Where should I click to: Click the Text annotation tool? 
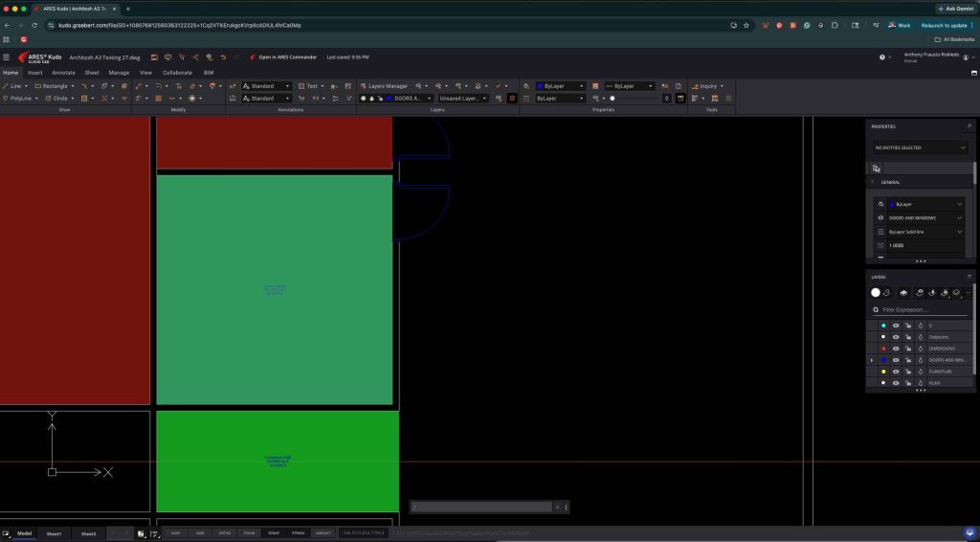point(307,85)
